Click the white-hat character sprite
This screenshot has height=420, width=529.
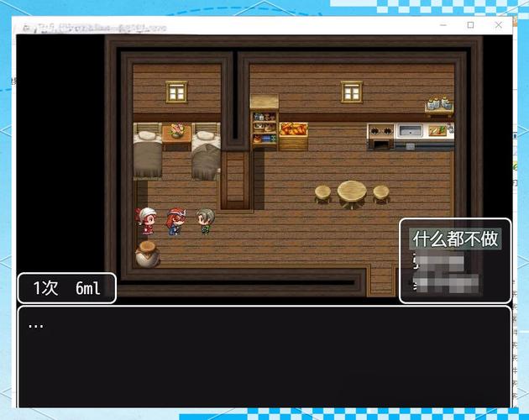pyautogui.click(x=147, y=220)
